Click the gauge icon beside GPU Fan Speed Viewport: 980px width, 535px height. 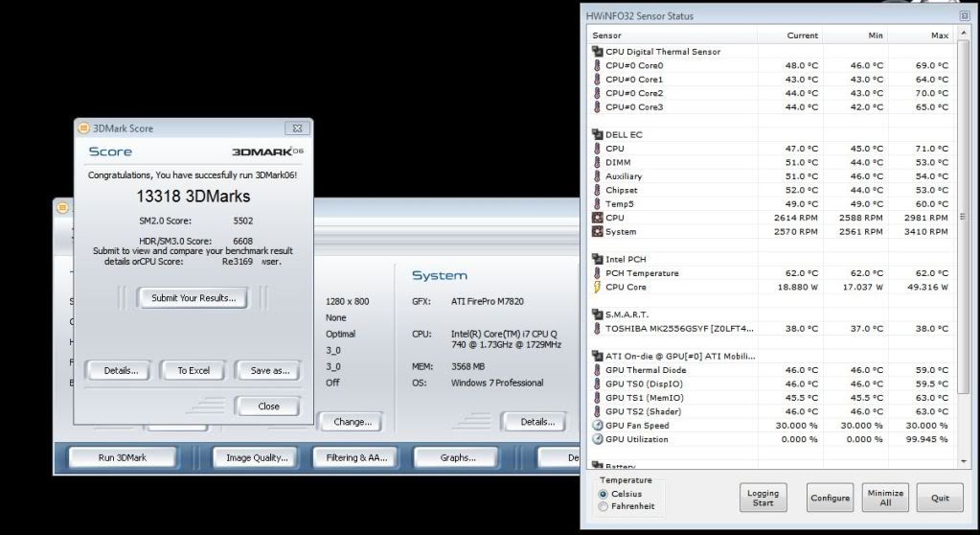(x=597, y=425)
